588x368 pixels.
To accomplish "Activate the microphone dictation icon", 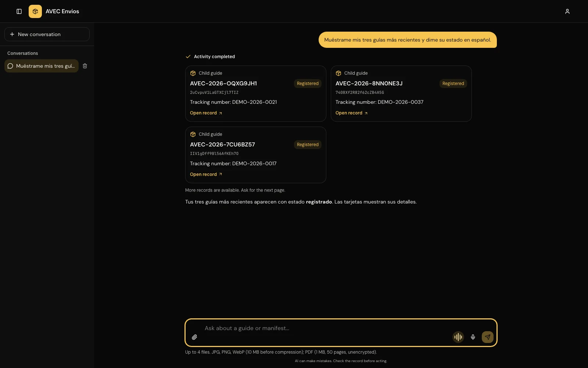I will [x=473, y=337].
